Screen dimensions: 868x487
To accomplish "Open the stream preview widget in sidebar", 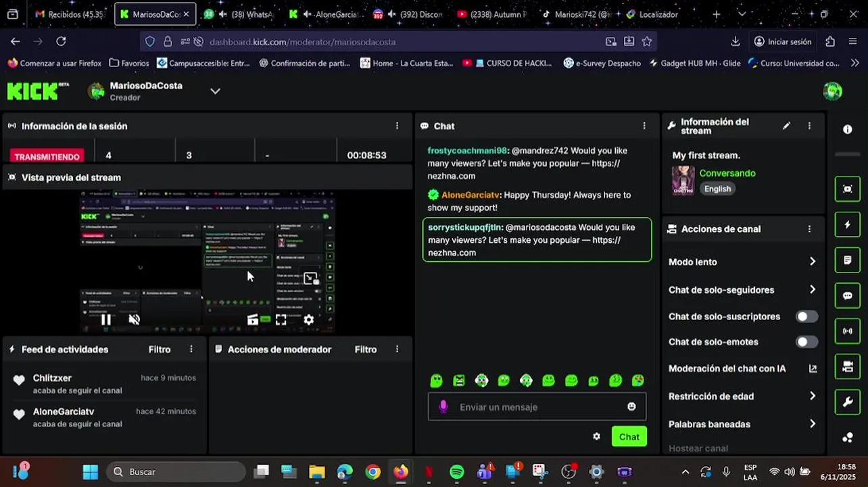I will pyautogui.click(x=847, y=189).
